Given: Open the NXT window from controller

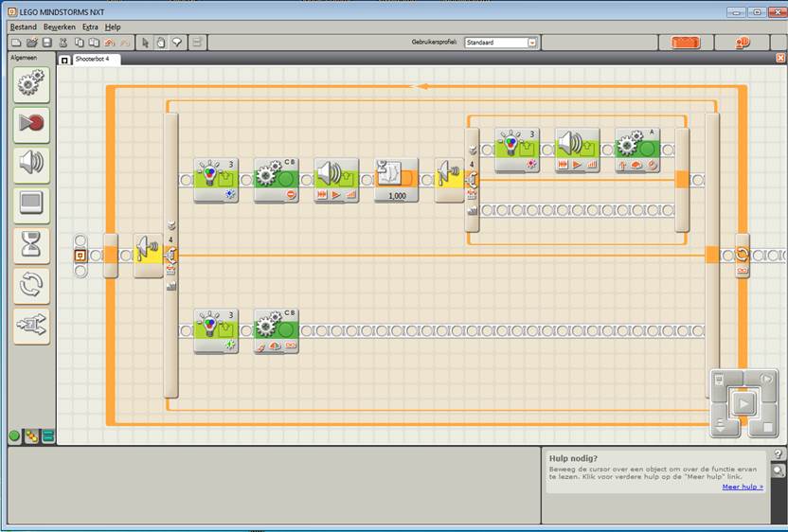Looking at the screenshot, I should (719, 380).
